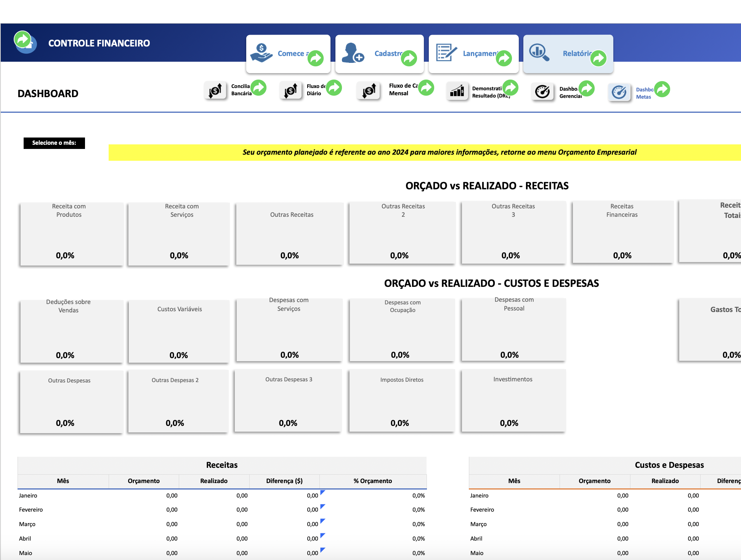Screen dimensions: 741x560
Task: Select the Despesas com Ocupação card title
Action: coord(403,306)
